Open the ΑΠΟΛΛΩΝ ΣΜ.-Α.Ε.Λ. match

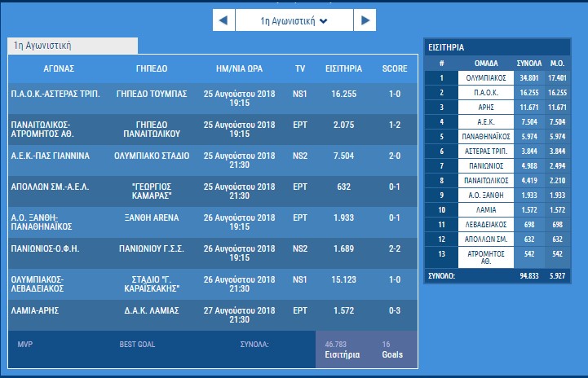47,186
